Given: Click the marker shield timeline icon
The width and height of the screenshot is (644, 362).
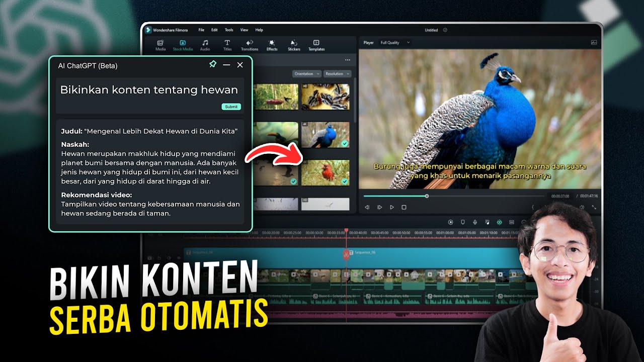Looking at the screenshot, I should 463,222.
